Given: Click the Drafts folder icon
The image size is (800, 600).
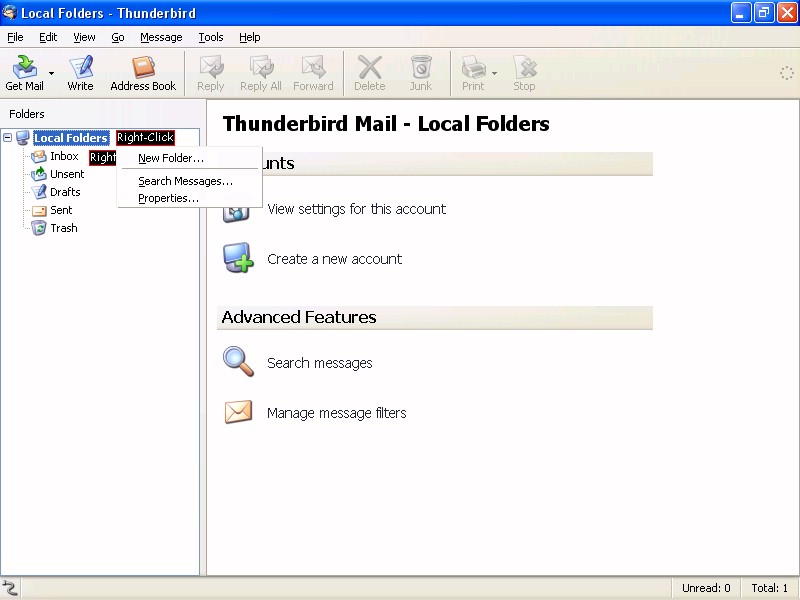Looking at the screenshot, I should click(x=39, y=192).
